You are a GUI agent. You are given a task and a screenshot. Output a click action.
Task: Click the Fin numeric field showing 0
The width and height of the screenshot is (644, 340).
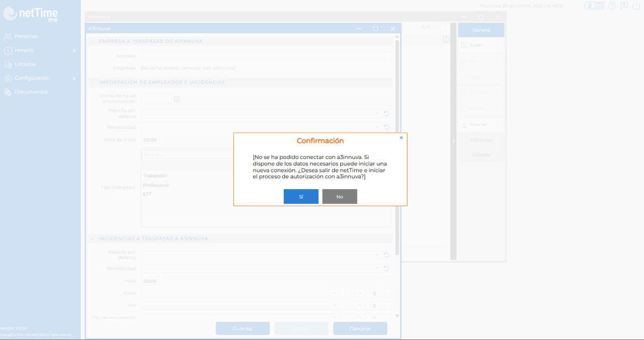pos(380,306)
